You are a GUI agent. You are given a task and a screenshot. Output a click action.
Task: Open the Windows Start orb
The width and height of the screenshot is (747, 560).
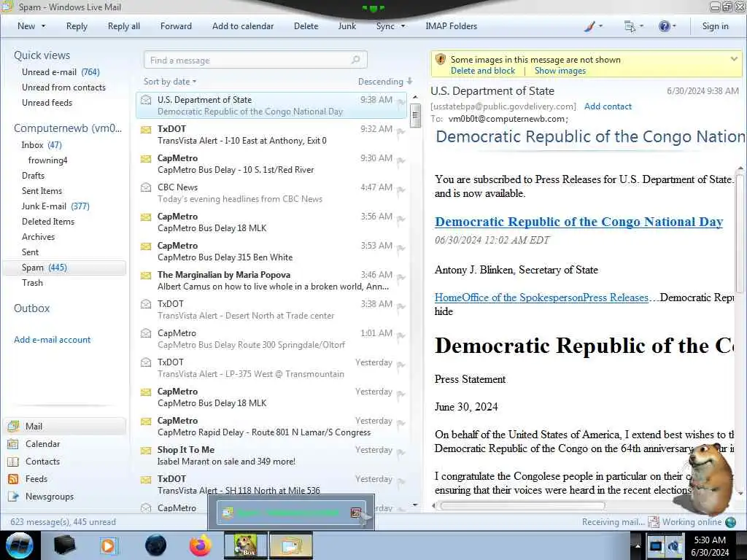click(x=20, y=545)
